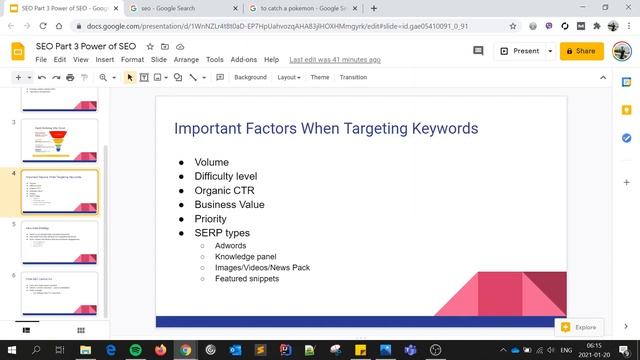Add a new slide with plus button

pyautogui.click(x=18, y=77)
